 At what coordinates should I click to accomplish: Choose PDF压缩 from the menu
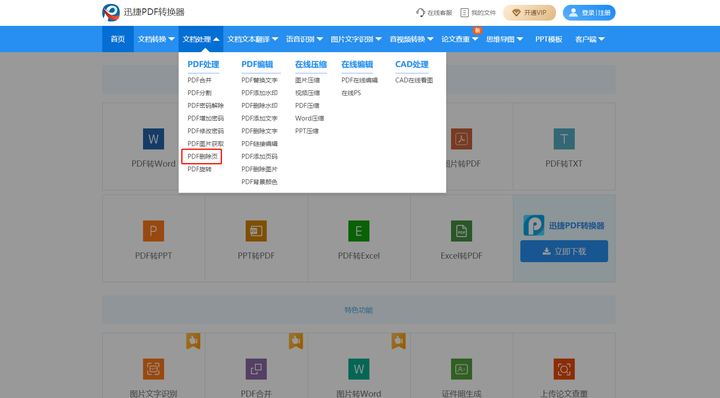pos(307,106)
